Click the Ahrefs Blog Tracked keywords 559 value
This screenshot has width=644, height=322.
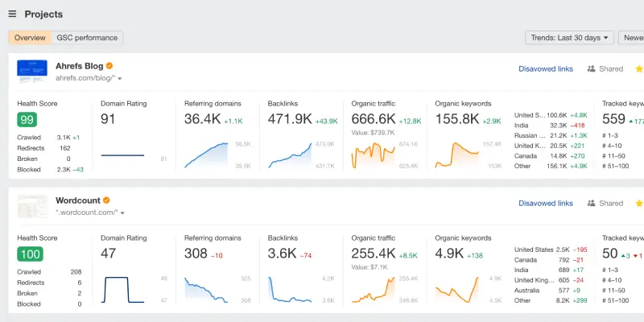tap(613, 119)
